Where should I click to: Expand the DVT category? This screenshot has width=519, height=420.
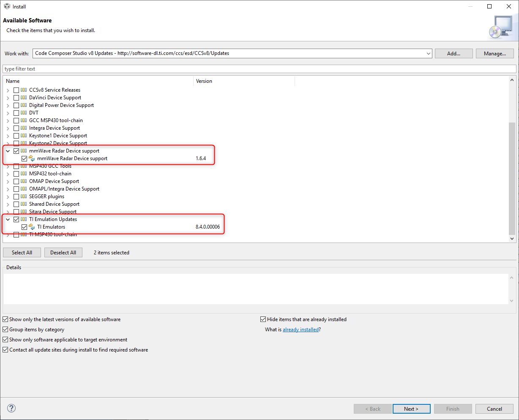coord(8,113)
